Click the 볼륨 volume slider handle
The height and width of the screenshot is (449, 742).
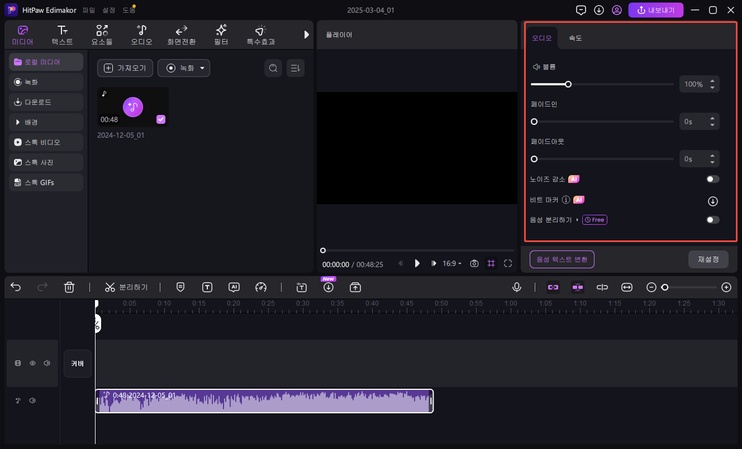click(568, 85)
